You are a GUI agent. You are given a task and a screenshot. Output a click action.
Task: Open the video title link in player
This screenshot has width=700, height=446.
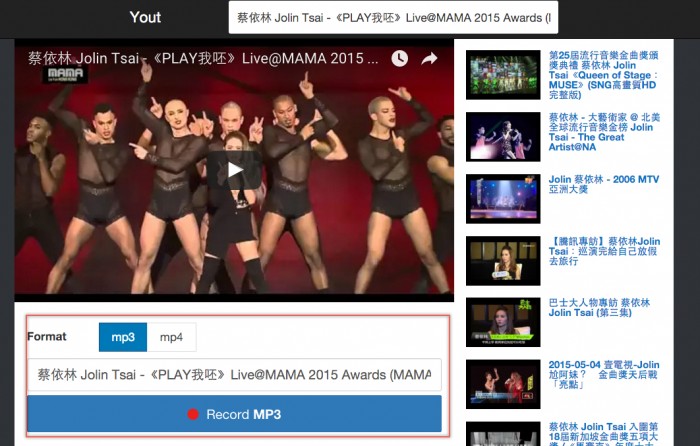203,58
